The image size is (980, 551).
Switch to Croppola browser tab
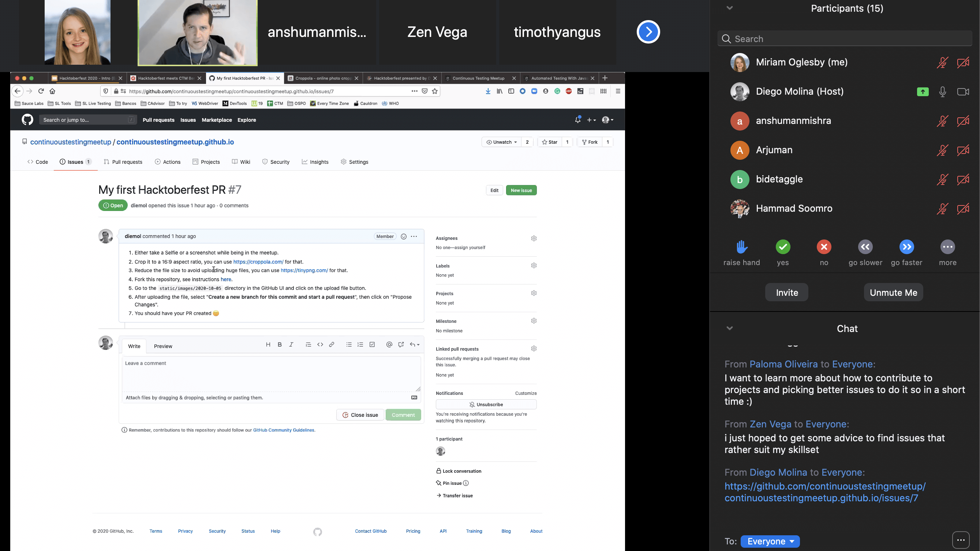(x=323, y=78)
